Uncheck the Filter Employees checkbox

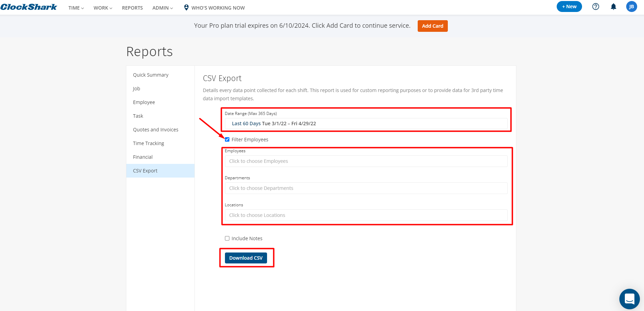click(227, 140)
